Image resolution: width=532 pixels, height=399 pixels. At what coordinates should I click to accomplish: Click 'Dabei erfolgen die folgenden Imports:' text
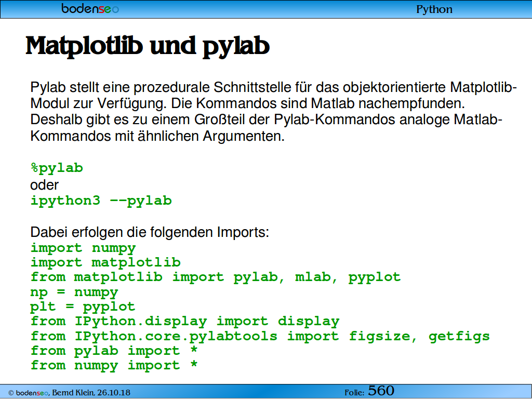[150, 232]
